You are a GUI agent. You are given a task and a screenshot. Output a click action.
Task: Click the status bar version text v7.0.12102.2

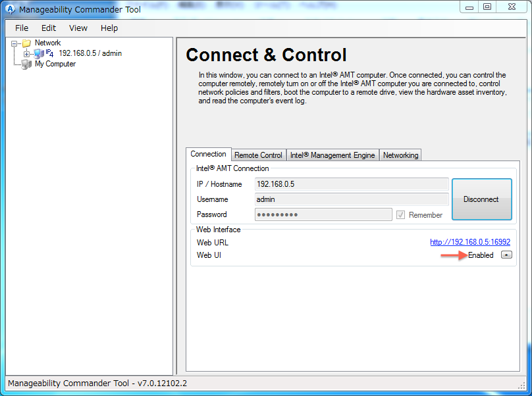click(x=162, y=384)
